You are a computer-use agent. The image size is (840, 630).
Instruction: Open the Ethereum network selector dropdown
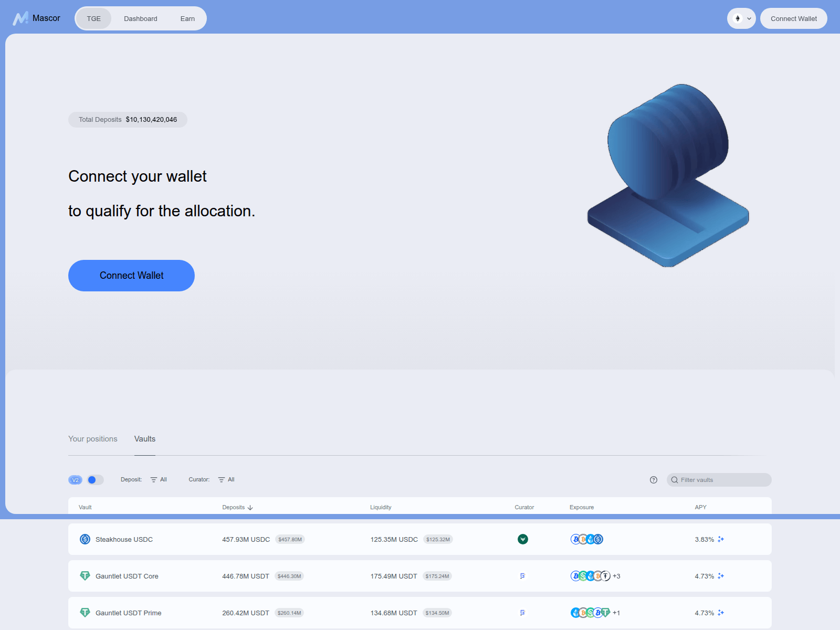coord(741,18)
